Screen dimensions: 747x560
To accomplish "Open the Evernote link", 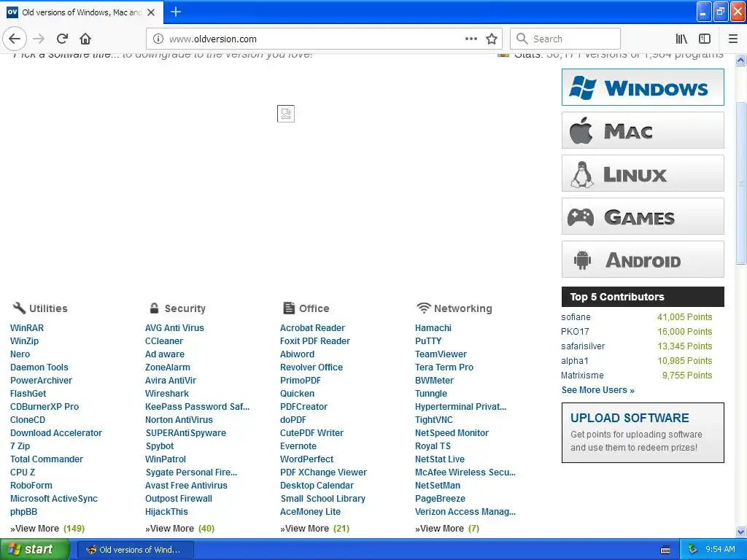I will pyautogui.click(x=298, y=446).
